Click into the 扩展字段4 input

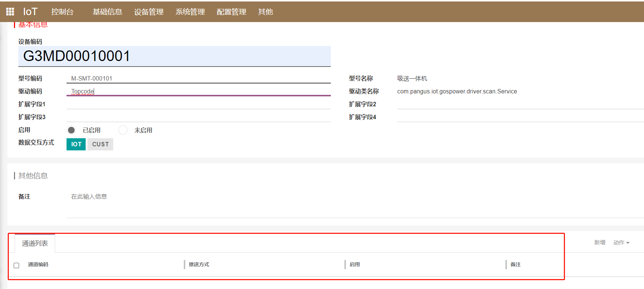point(520,117)
